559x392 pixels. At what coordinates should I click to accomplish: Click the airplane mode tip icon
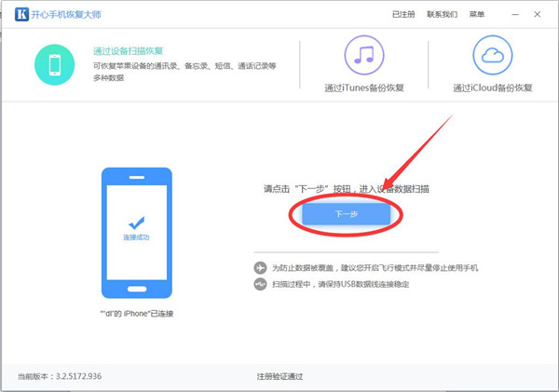pyautogui.click(x=260, y=268)
